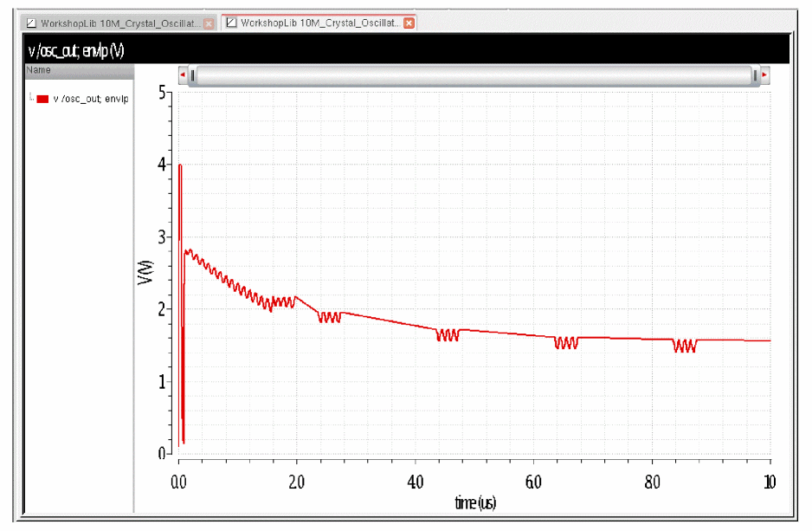
Task: Click the red color swatch for v /osc_out
Action: click(42, 99)
